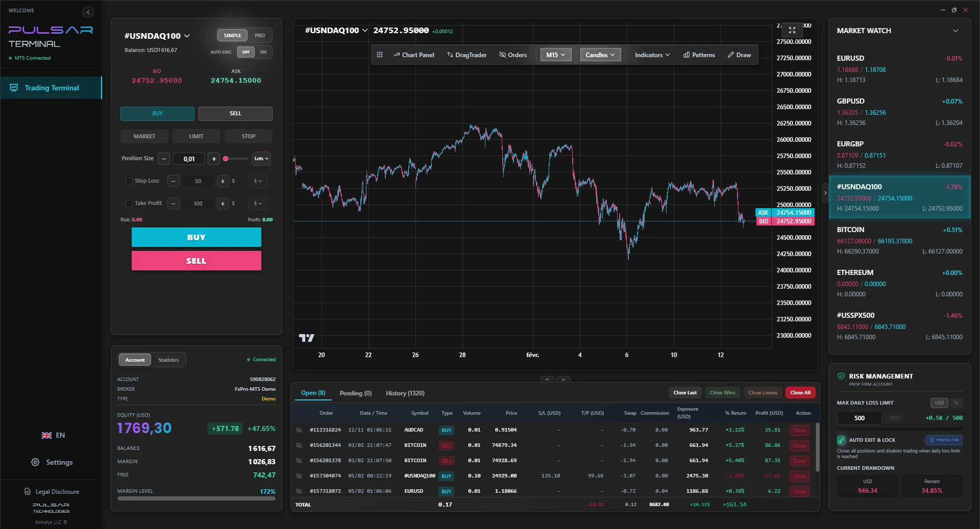Switch to the Open (8) tab

tap(313, 393)
